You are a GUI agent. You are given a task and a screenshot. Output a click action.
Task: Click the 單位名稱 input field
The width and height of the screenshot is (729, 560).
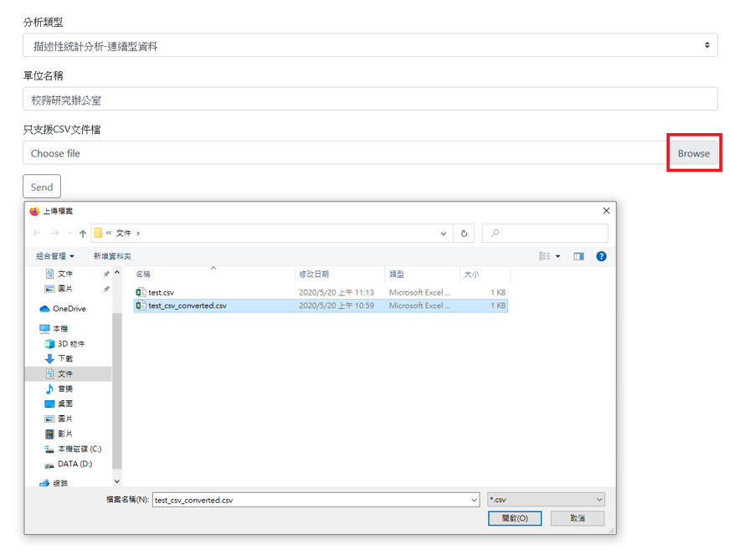[370, 99]
